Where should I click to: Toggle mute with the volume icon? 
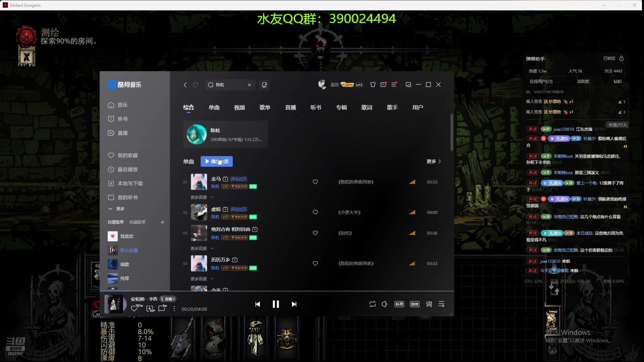[x=385, y=304]
